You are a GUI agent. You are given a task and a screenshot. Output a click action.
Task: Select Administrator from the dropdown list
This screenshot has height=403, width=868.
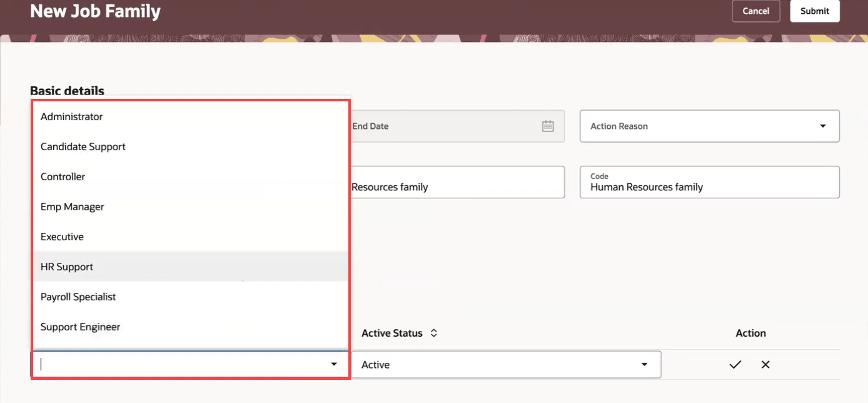click(190, 116)
